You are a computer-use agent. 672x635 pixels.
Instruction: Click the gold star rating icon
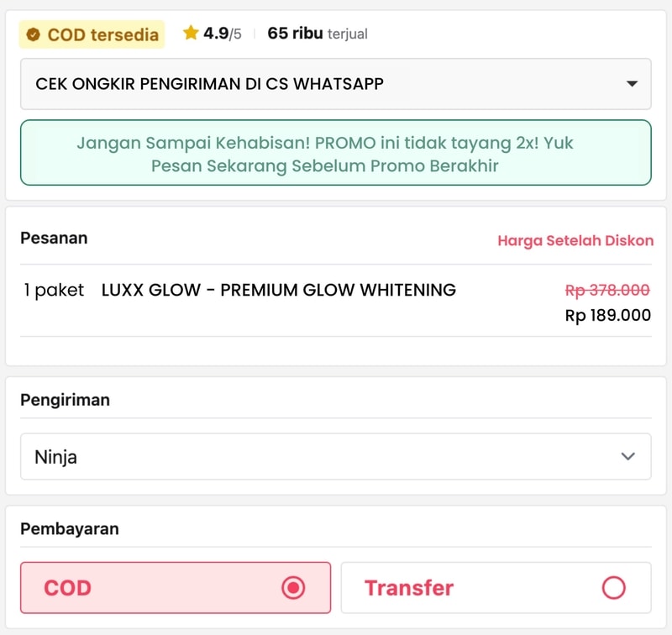coord(191,33)
